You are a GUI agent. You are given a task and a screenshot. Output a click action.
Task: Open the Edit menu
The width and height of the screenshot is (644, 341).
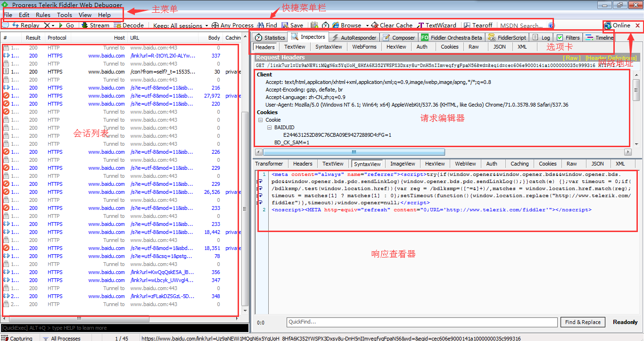24,15
